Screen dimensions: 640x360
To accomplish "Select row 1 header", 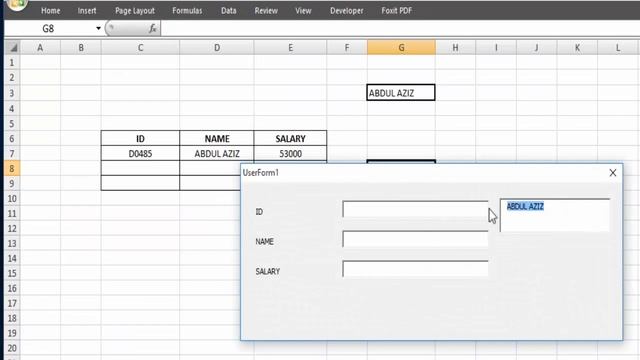I will [12, 62].
